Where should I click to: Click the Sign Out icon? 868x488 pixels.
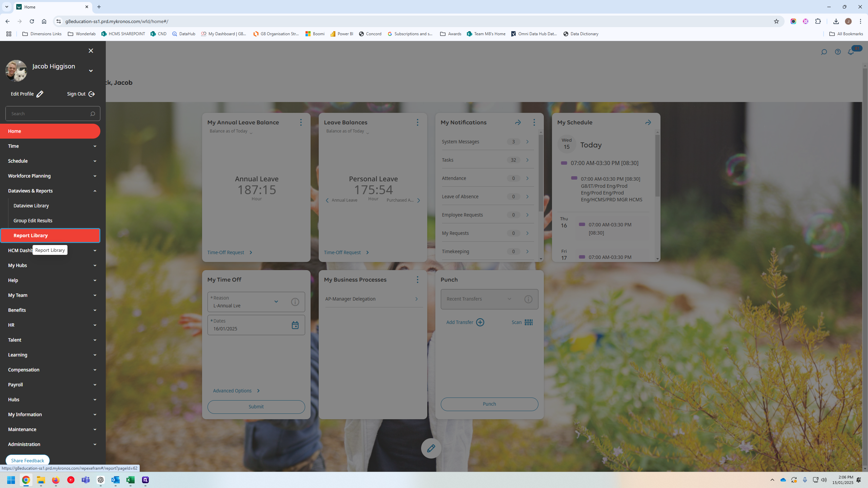[92, 94]
